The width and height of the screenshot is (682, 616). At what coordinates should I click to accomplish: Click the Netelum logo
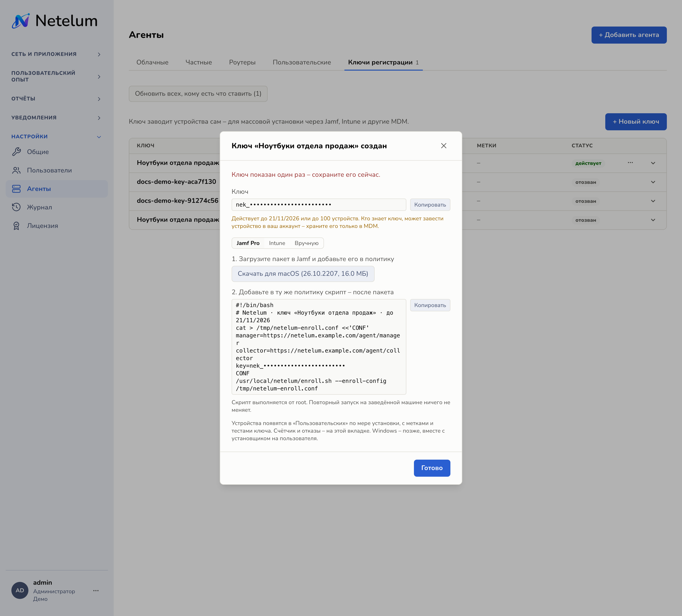click(54, 21)
